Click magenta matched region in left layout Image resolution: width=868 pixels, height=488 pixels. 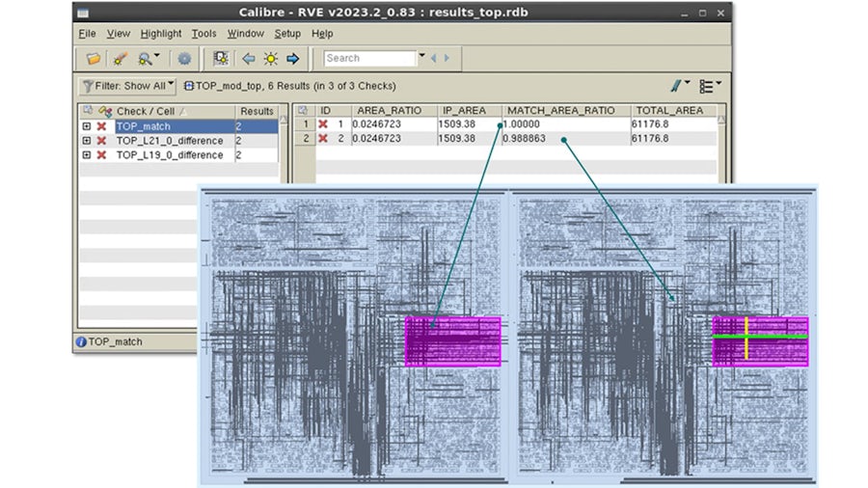[x=453, y=341]
